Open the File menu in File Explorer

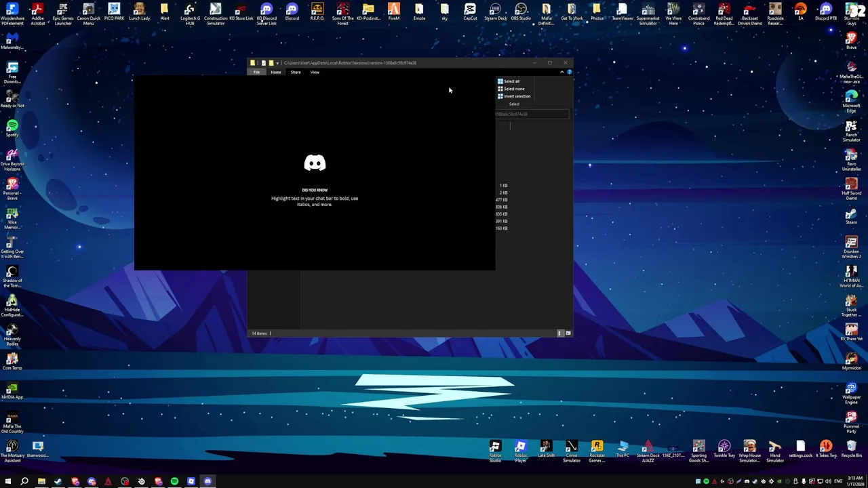click(256, 72)
